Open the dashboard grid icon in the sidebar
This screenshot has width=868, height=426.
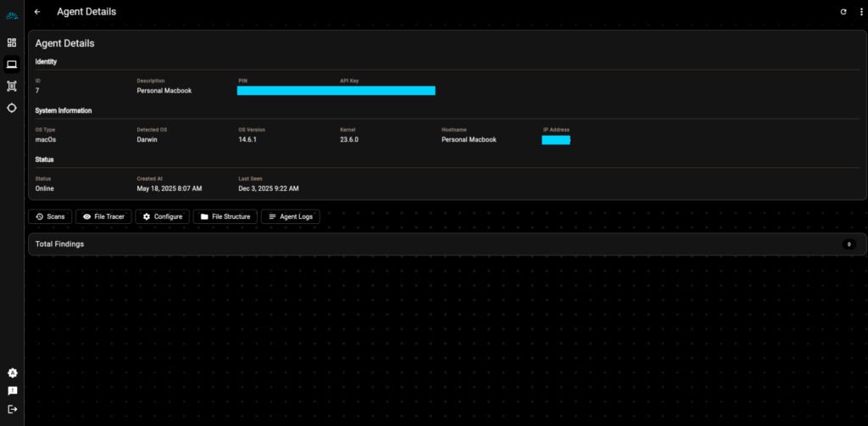(x=12, y=42)
